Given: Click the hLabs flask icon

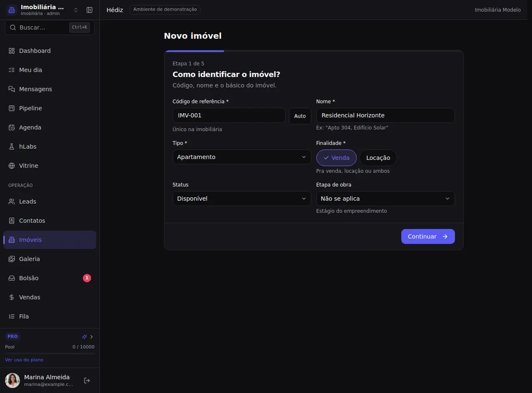Looking at the screenshot, I should pos(12,147).
